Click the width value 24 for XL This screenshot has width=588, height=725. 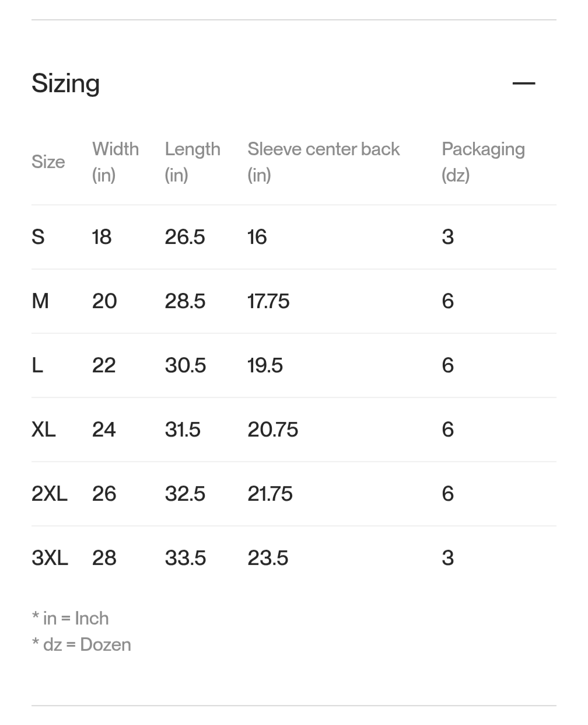(104, 430)
